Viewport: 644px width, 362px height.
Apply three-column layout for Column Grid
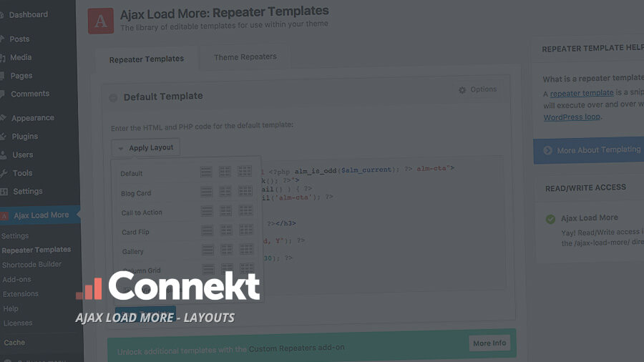coord(247,268)
